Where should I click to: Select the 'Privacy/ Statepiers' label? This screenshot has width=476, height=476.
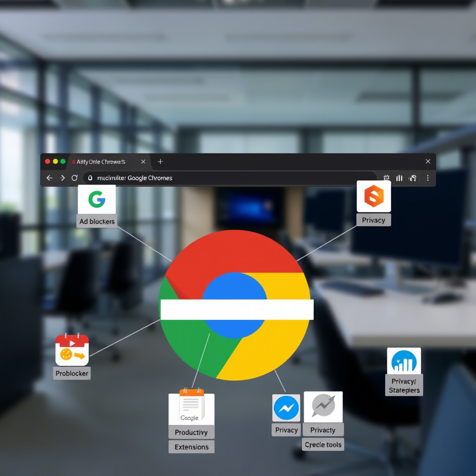[404, 385]
